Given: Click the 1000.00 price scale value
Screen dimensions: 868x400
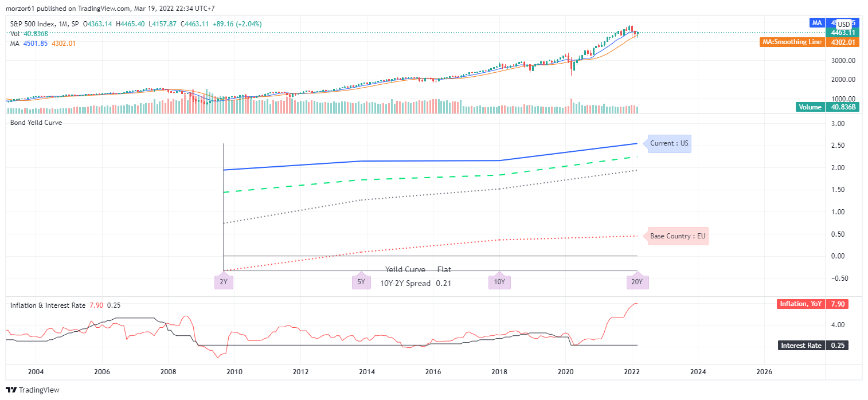Looking at the screenshot, I should [843, 99].
